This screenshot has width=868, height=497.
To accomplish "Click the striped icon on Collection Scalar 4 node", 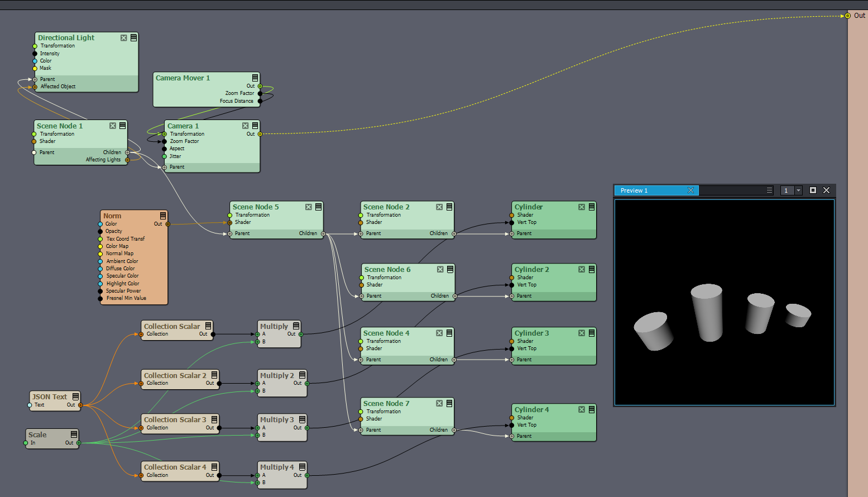I will [214, 467].
